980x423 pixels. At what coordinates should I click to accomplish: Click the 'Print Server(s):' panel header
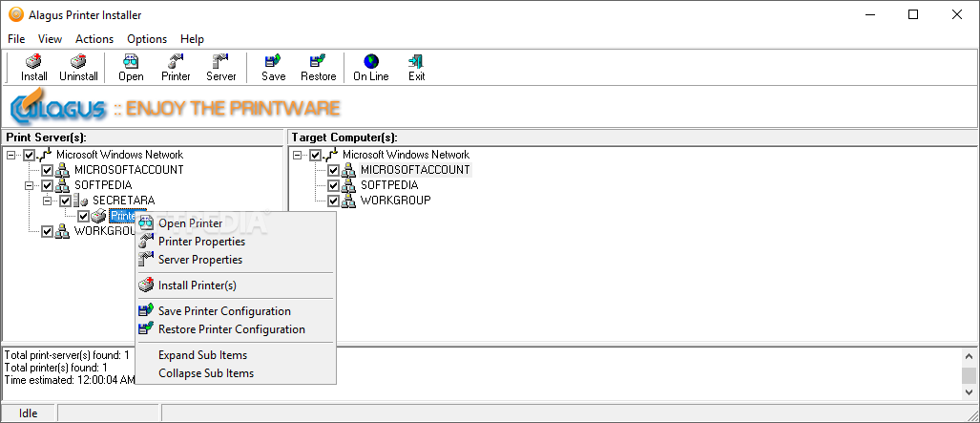[143, 137]
